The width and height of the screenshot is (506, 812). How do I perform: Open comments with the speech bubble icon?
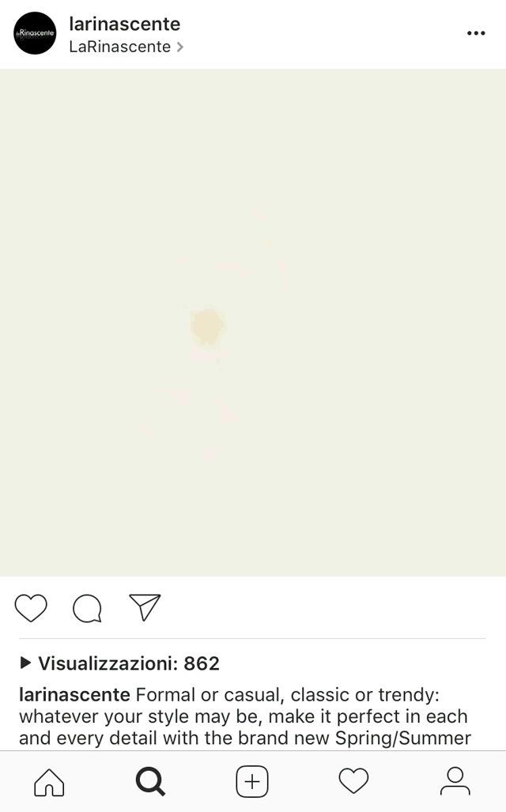87,607
